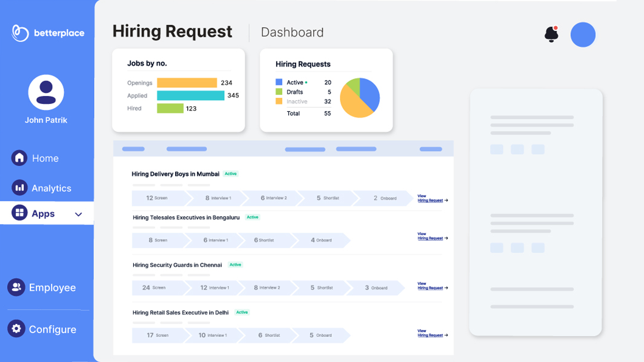Click the Configure gear icon
Screen dimensions: 644x362
pos(16,329)
